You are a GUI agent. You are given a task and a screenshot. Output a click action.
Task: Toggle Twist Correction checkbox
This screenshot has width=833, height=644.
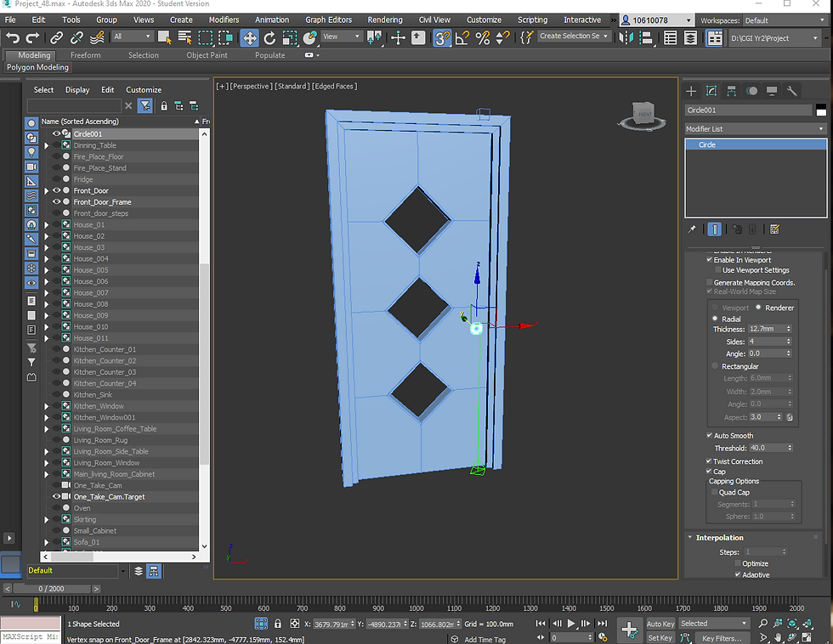click(709, 460)
